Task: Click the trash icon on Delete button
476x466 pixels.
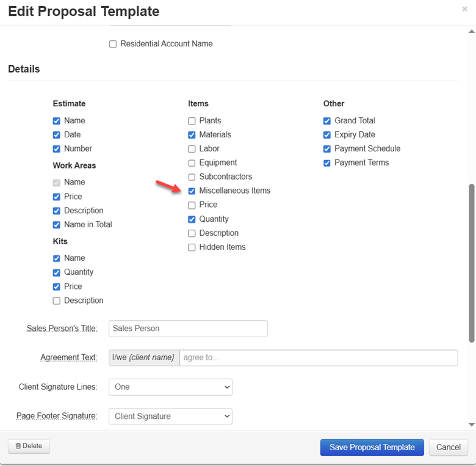Action: (x=18, y=446)
